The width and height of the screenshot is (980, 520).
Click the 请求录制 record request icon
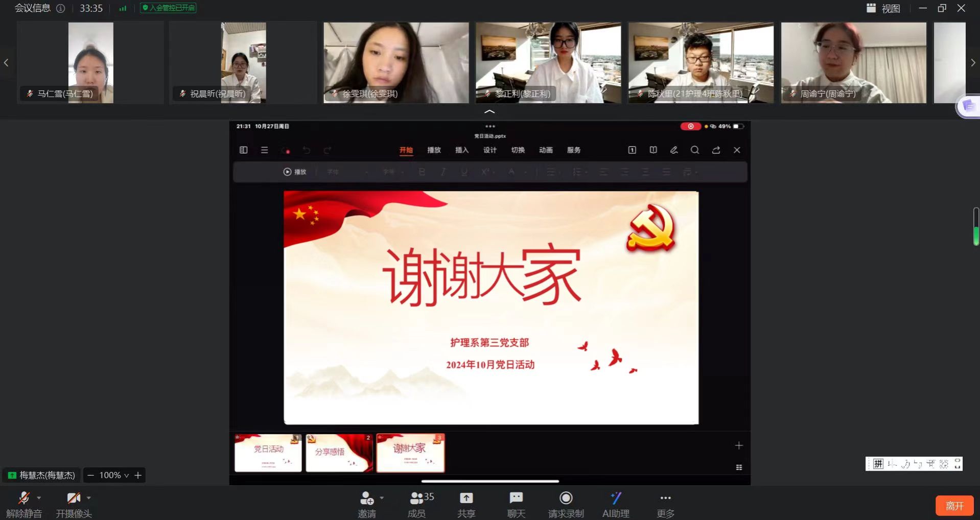pos(566,498)
